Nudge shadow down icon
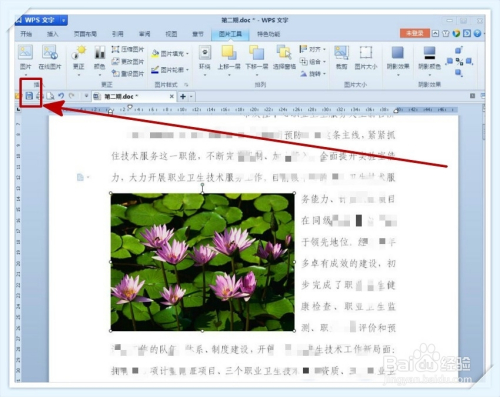This screenshot has width=500, height=397. [459, 72]
